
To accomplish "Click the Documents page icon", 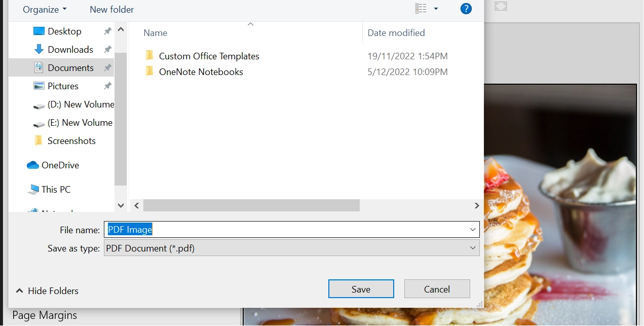I will click(x=39, y=67).
